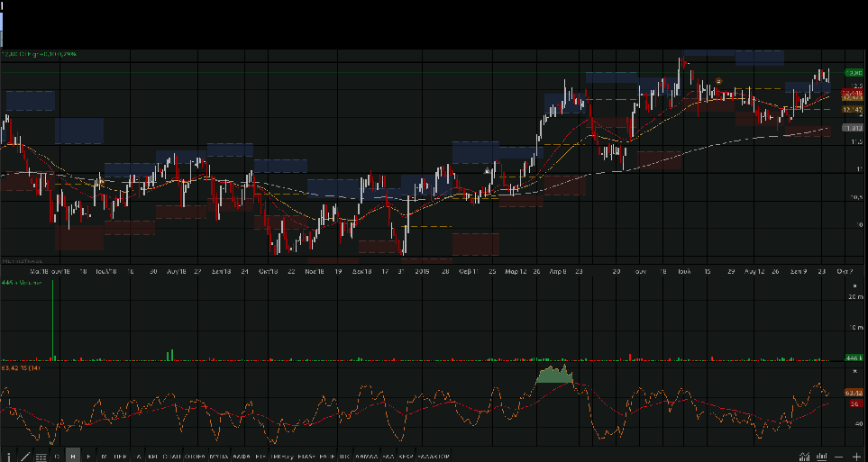The image size is (868, 462).
Task: Click the white star marker on price chart
Action: pyautogui.click(x=488, y=170)
